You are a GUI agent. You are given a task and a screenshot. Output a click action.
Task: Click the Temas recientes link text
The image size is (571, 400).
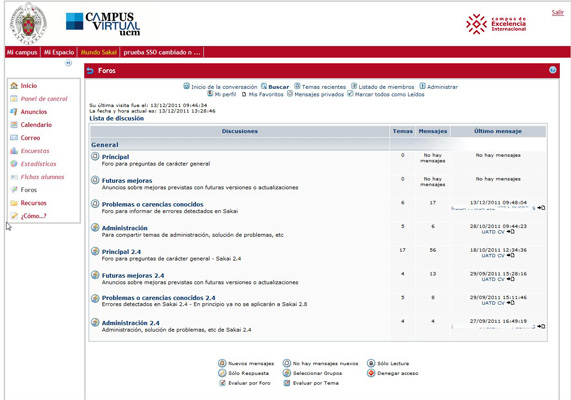pyautogui.click(x=324, y=87)
